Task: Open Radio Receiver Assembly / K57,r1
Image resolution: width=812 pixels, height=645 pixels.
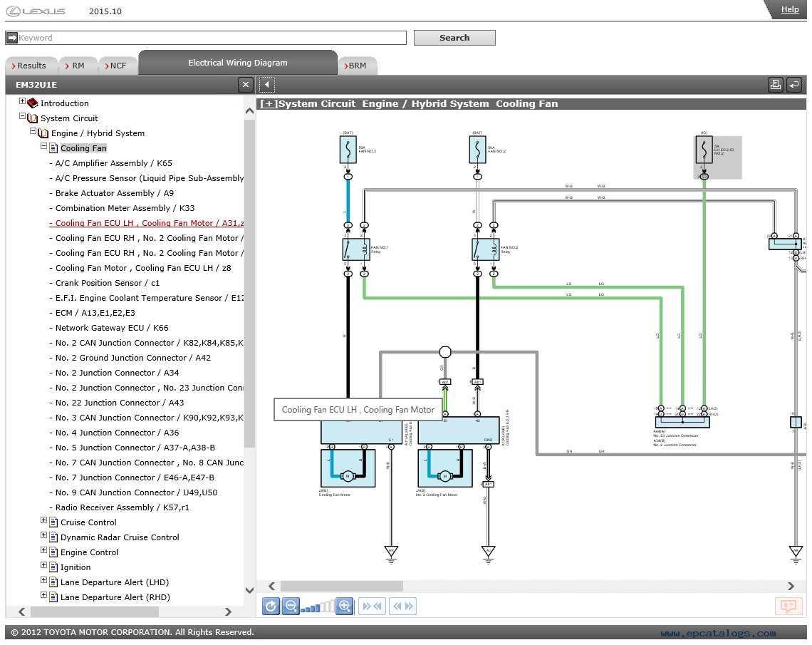Action: point(123,507)
